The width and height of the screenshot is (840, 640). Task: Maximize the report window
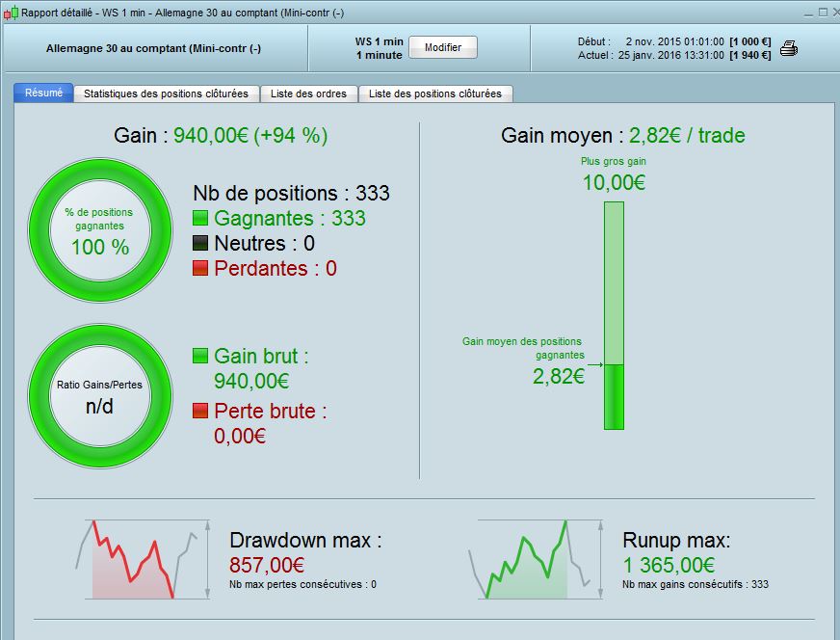tap(821, 13)
